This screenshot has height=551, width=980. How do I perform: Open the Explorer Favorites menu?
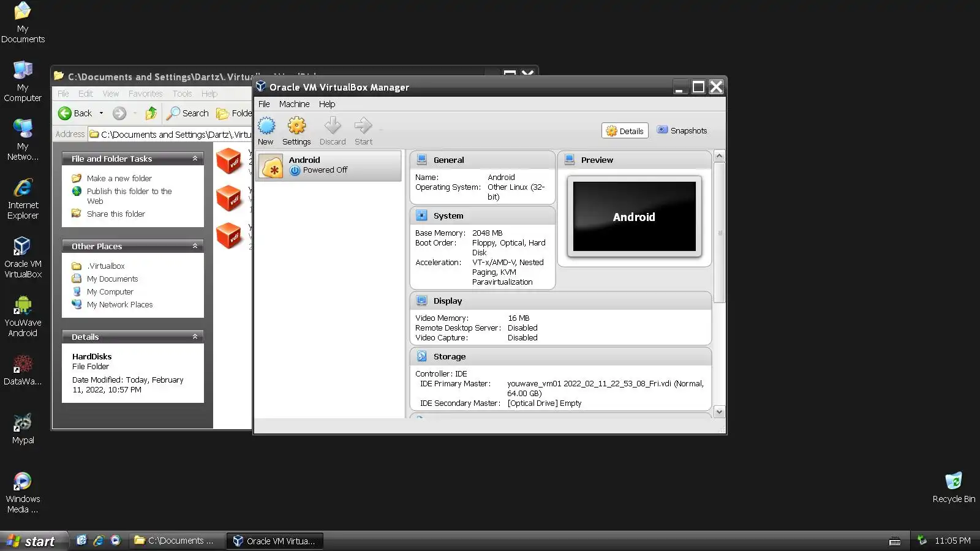click(x=145, y=94)
